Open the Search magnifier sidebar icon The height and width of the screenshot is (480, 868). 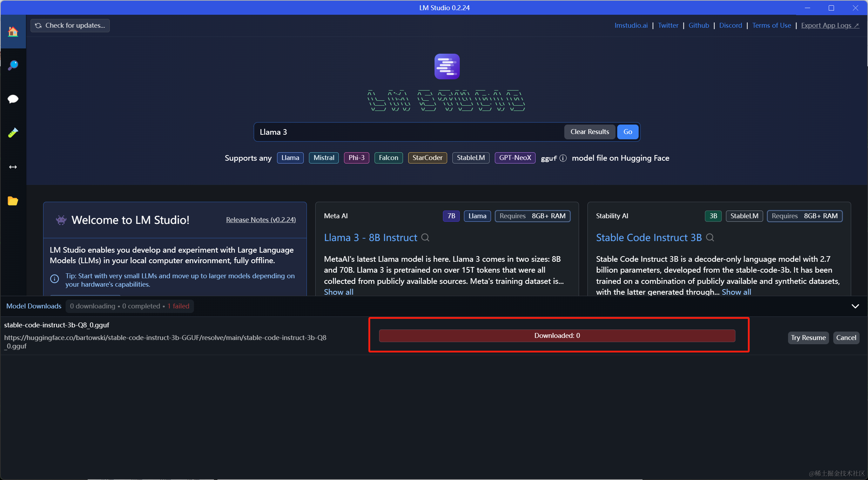(13, 65)
